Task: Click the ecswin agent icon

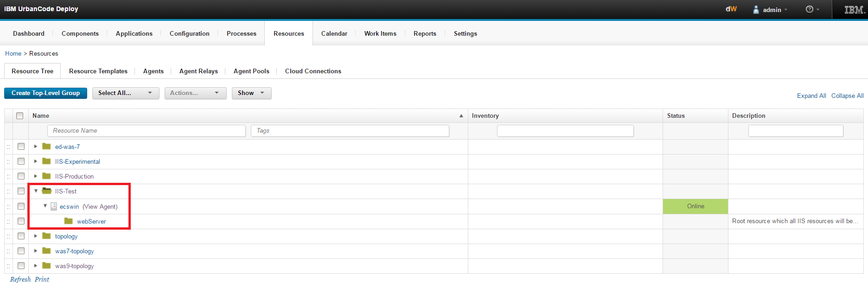Action: [54, 206]
